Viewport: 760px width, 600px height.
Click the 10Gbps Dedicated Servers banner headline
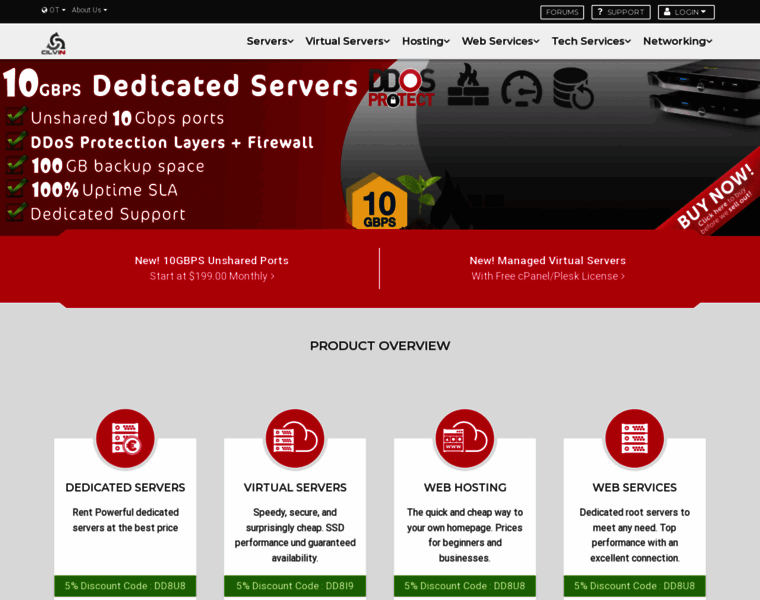[x=180, y=84]
